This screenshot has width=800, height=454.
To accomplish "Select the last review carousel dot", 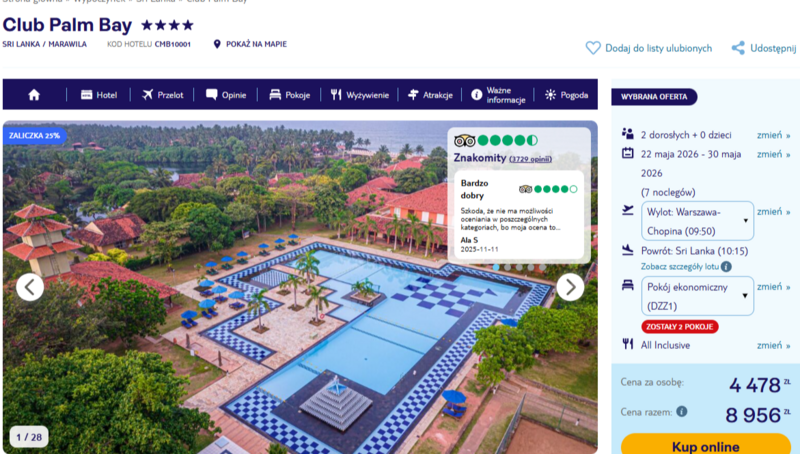I will point(542,267).
